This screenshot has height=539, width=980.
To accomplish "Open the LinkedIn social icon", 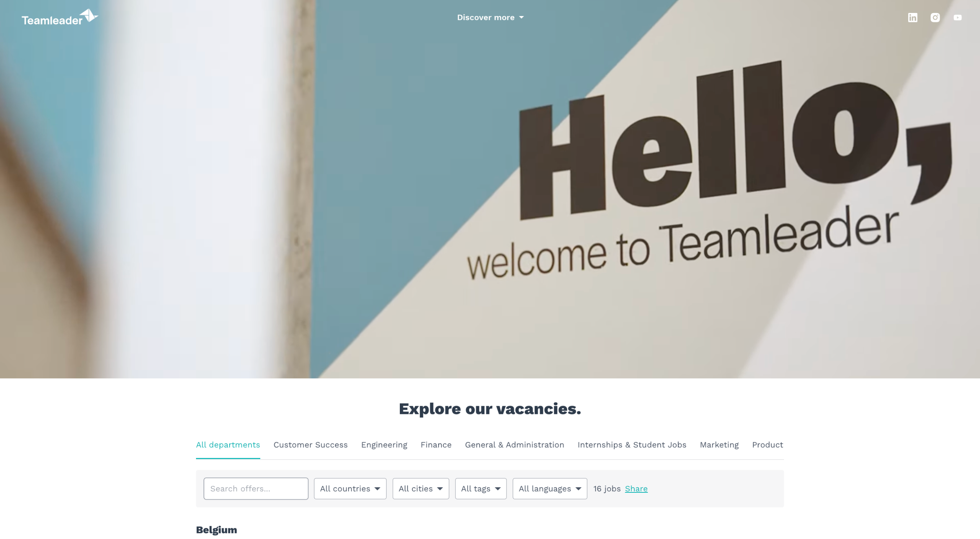I will [x=913, y=18].
